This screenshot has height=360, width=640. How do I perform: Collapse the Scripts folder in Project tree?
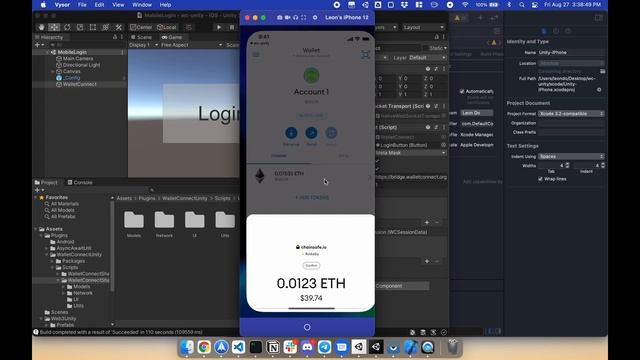click(53, 267)
